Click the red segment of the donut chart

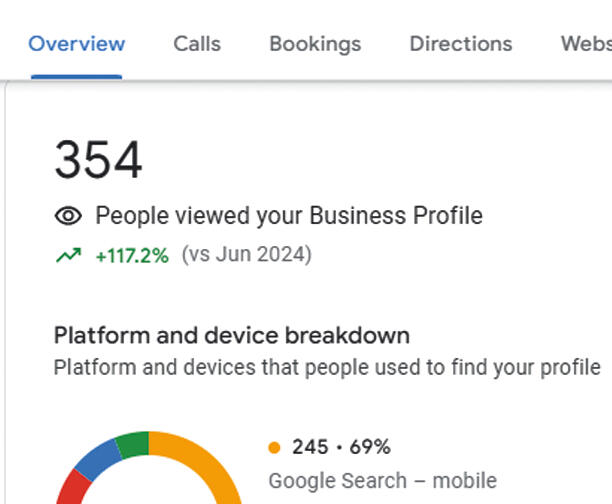click(x=73, y=488)
